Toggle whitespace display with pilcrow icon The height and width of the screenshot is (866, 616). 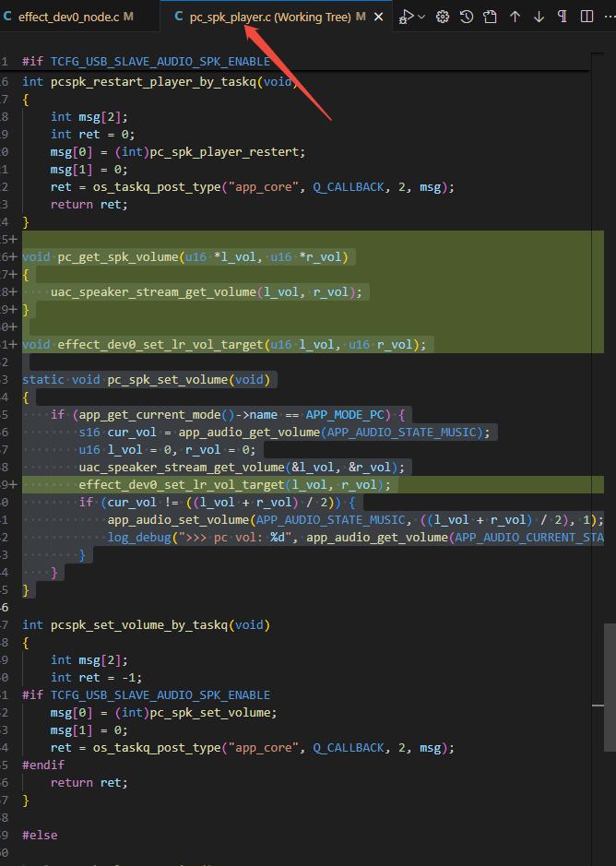tap(563, 17)
